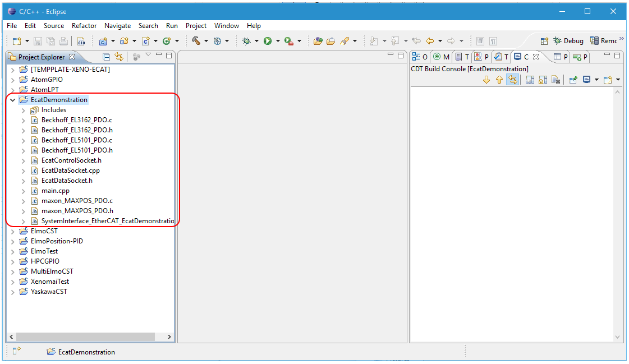Image resolution: width=629 pixels, height=364 pixels.
Task: Toggle Block Selection mode icon
Action: (480, 41)
